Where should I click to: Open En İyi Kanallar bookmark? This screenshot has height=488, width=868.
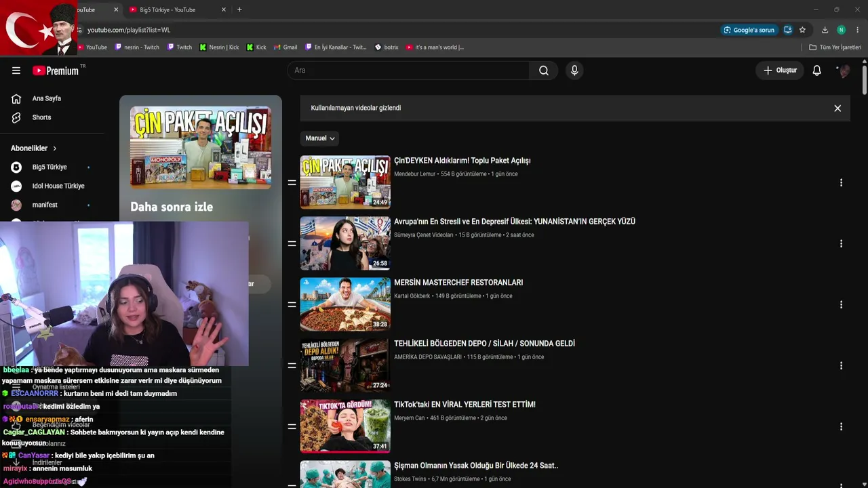(335, 47)
